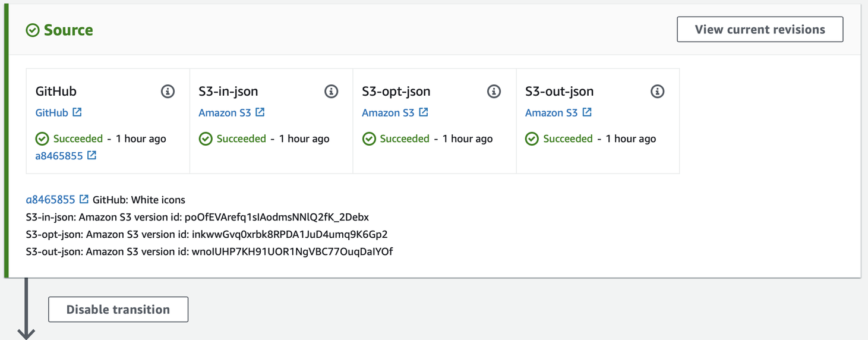Viewport: 868px width, 340px height.
Task: Click the S3-in-json action info icon
Action: click(331, 92)
